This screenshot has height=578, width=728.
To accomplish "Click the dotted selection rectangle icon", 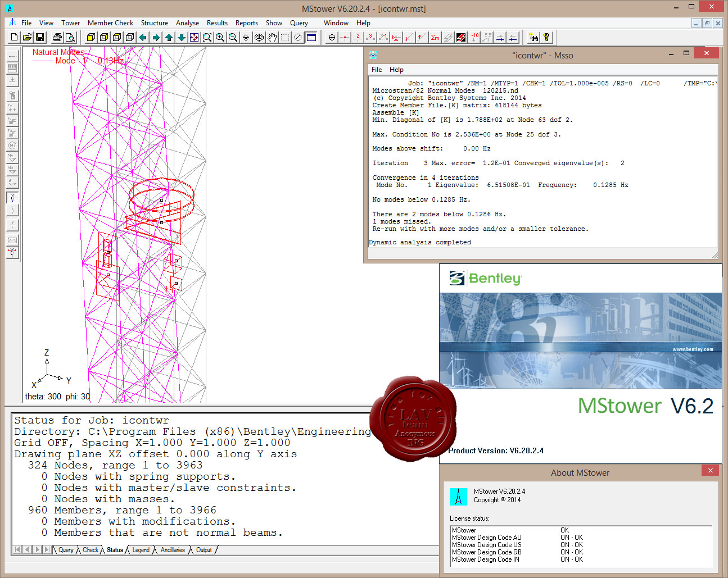I will pos(285,37).
